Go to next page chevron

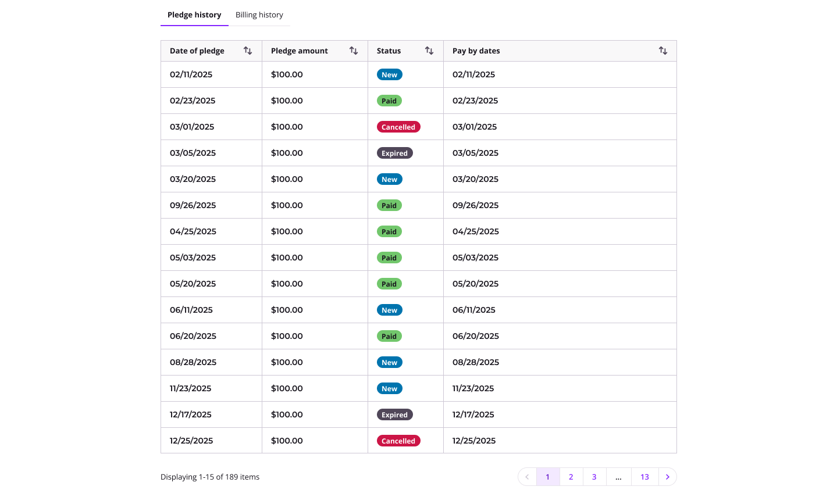tap(668, 477)
